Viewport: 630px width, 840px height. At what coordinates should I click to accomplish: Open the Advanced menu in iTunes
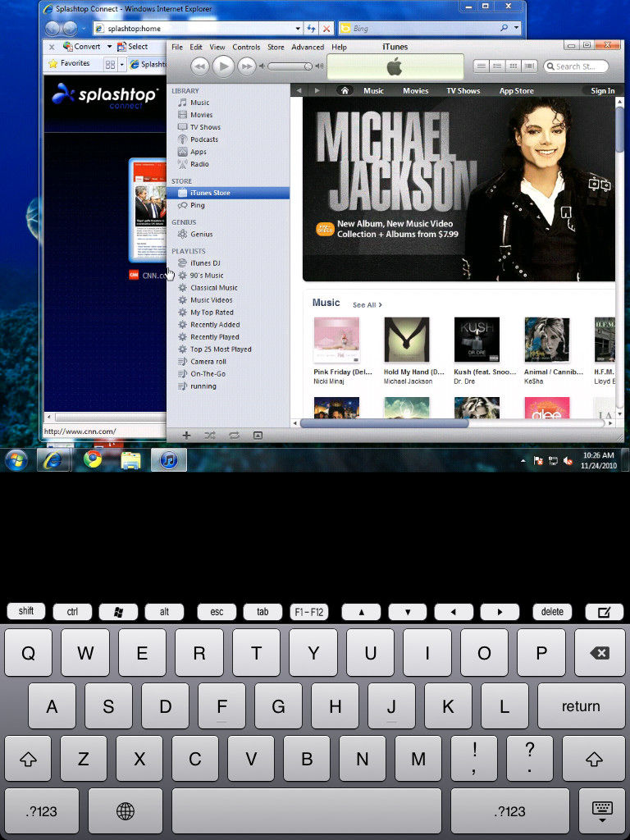pyautogui.click(x=308, y=47)
